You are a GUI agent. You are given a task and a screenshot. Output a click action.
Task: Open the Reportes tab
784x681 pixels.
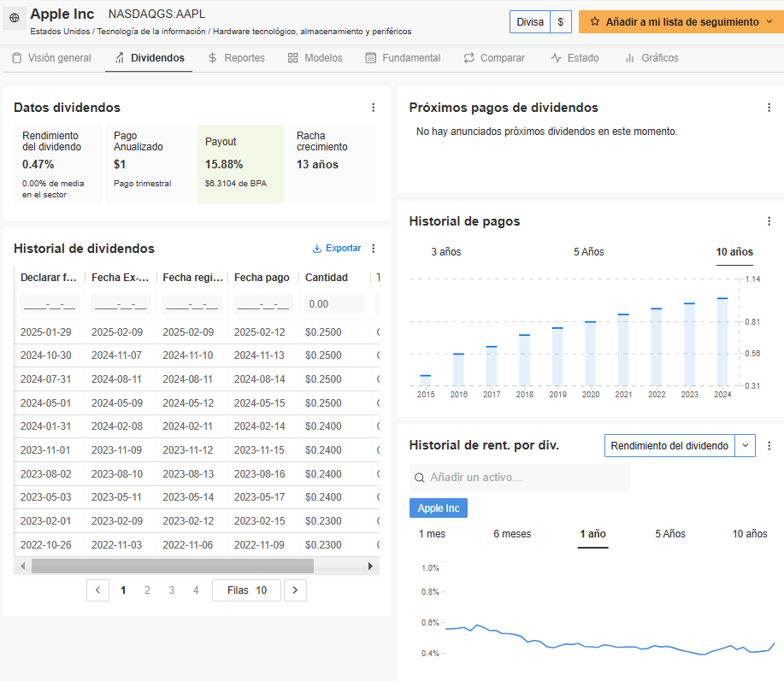pyautogui.click(x=237, y=58)
